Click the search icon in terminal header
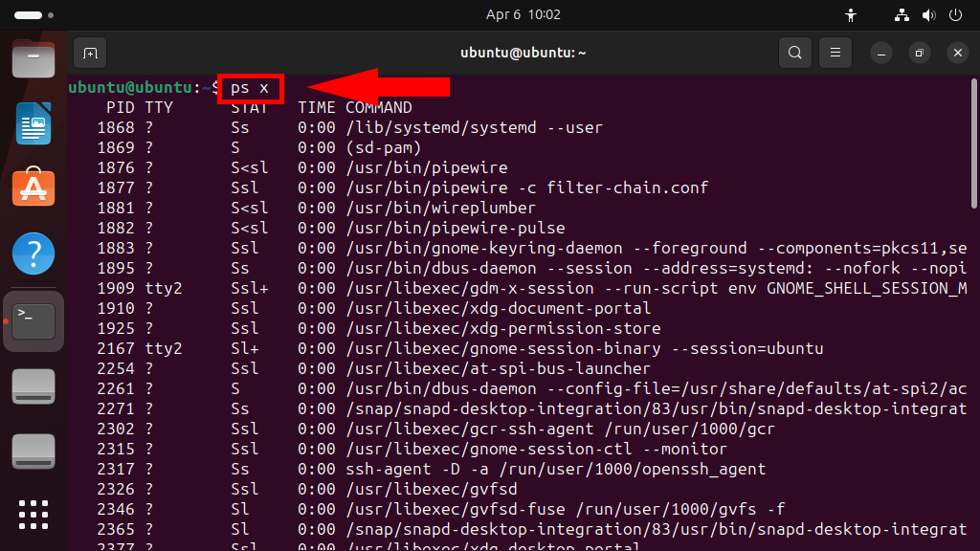 [794, 53]
